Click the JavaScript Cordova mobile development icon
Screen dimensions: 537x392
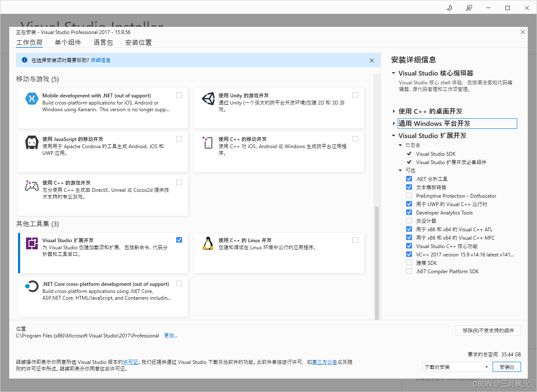(32, 142)
